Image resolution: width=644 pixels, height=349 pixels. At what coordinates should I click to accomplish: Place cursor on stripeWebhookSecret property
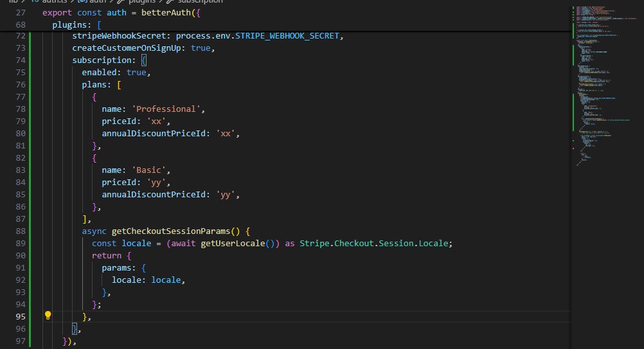tap(119, 36)
